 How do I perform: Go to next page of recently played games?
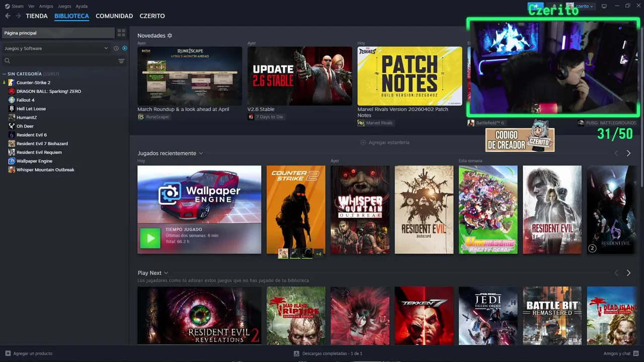[x=628, y=153]
